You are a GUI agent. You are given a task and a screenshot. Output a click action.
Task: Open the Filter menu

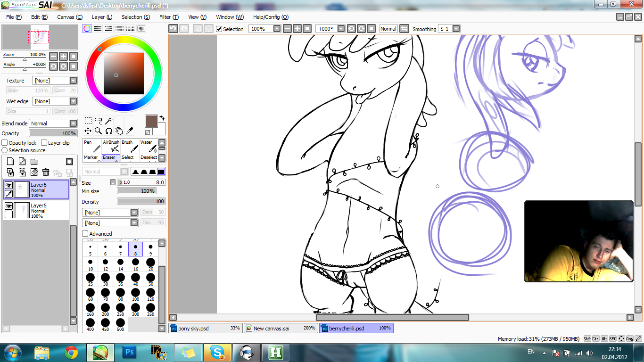pyautogui.click(x=169, y=17)
